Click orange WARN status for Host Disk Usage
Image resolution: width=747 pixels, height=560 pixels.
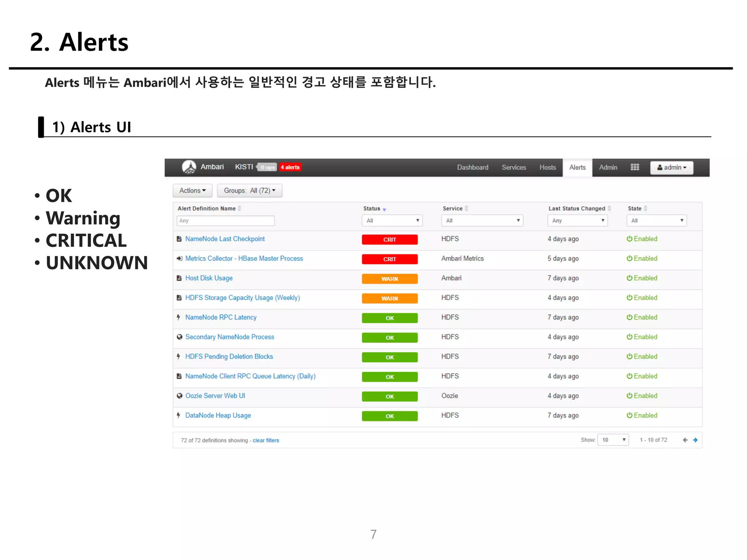390,279
